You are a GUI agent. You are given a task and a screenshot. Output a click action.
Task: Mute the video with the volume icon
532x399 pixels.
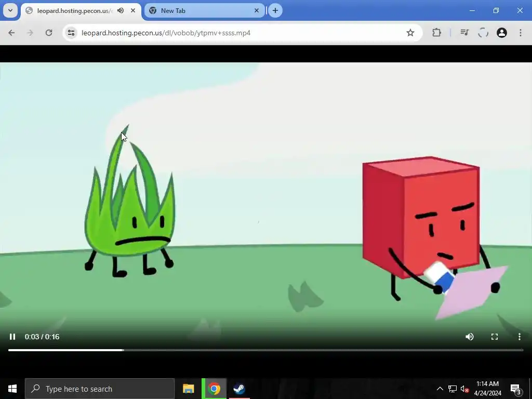[x=470, y=337]
